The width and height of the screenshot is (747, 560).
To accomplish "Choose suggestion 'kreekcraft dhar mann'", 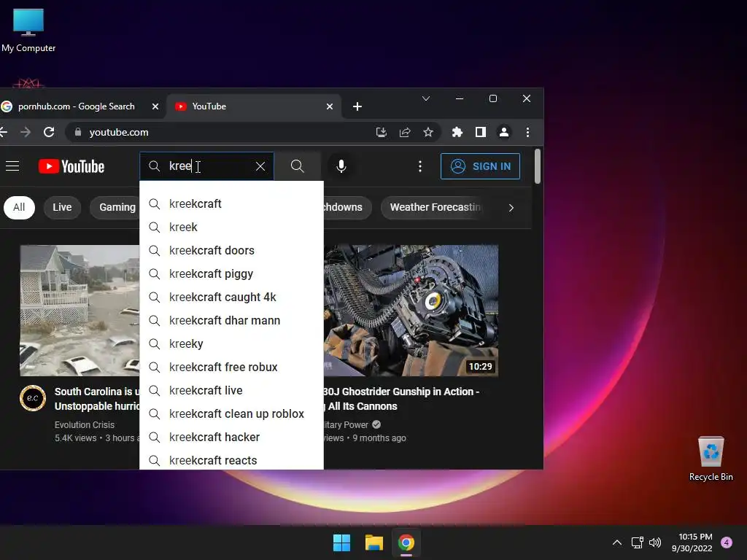I will pyautogui.click(x=231, y=321).
